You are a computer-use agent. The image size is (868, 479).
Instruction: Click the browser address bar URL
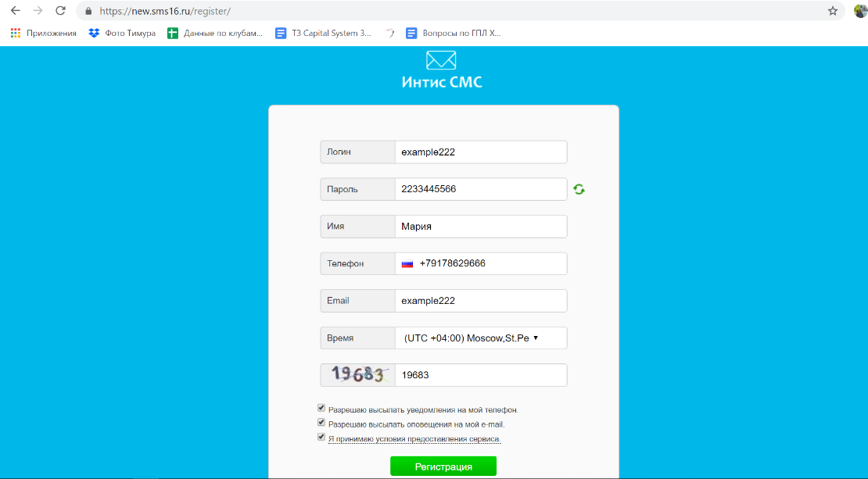click(165, 11)
